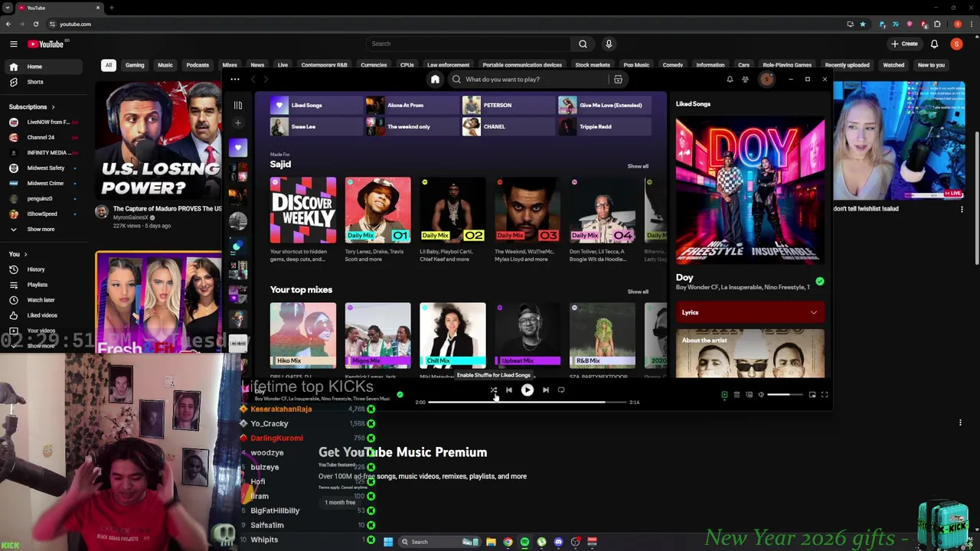Open the Spotify Queue icon
This screenshot has width=980, height=551.
(737, 395)
